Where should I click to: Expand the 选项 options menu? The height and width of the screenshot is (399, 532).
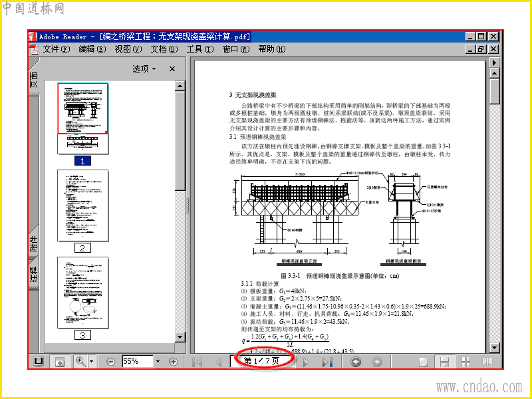[x=144, y=69]
